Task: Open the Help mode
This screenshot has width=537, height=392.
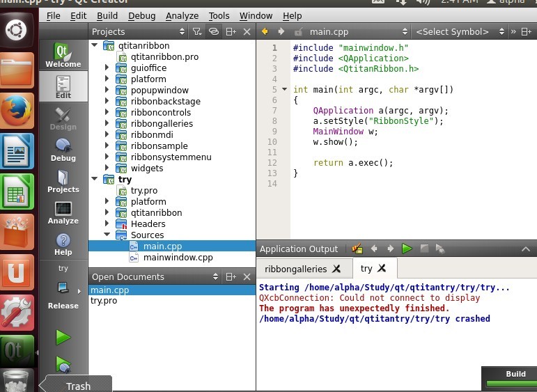Action: (x=63, y=244)
